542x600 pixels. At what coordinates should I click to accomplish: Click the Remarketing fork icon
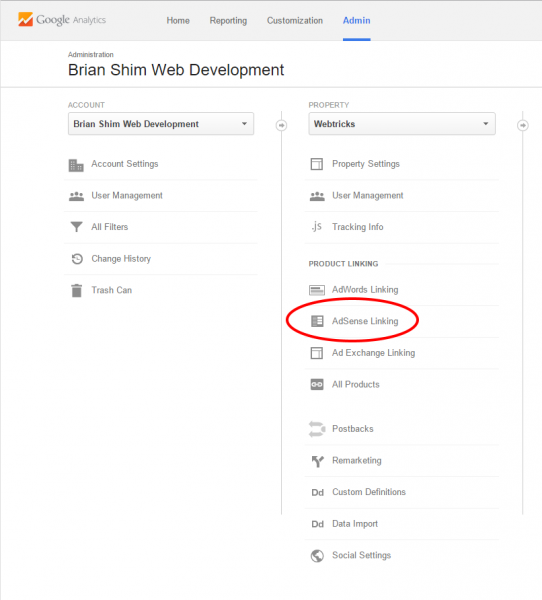(x=317, y=461)
